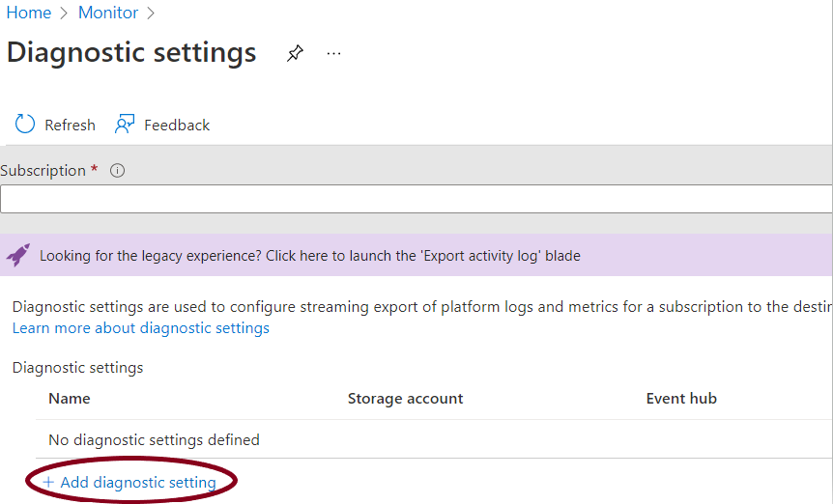Sort by the Name column header
The width and height of the screenshot is (833, 504).
click(70, 399)
